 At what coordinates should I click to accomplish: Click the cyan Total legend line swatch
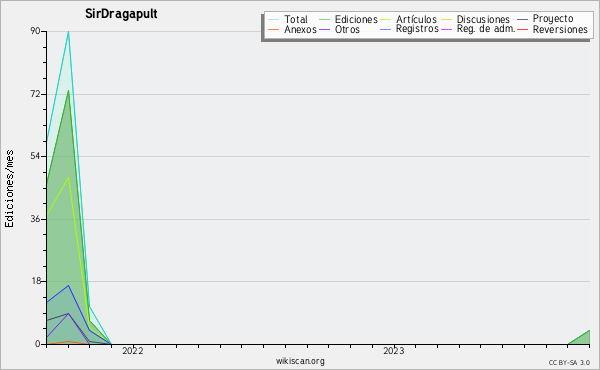click(x=274, y=20)
